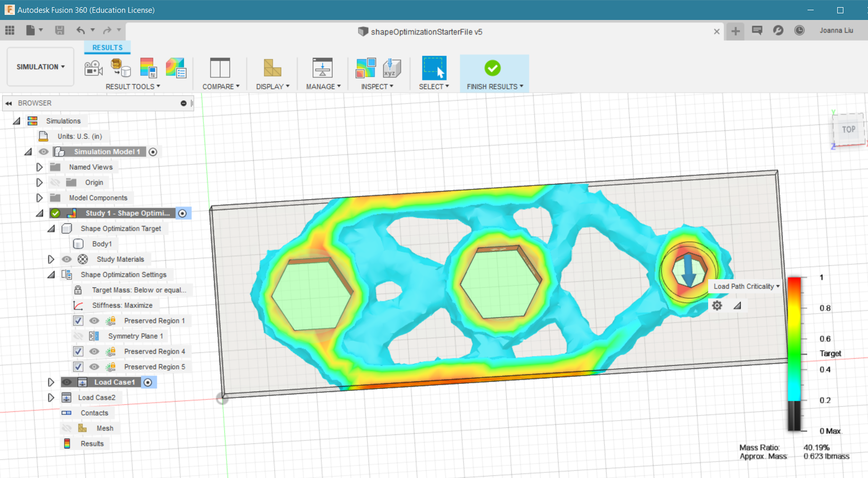Open the data panel grid icon
The height and width of the screenshot is (478, 868).
pyautogui.click(x=10, y=30)
